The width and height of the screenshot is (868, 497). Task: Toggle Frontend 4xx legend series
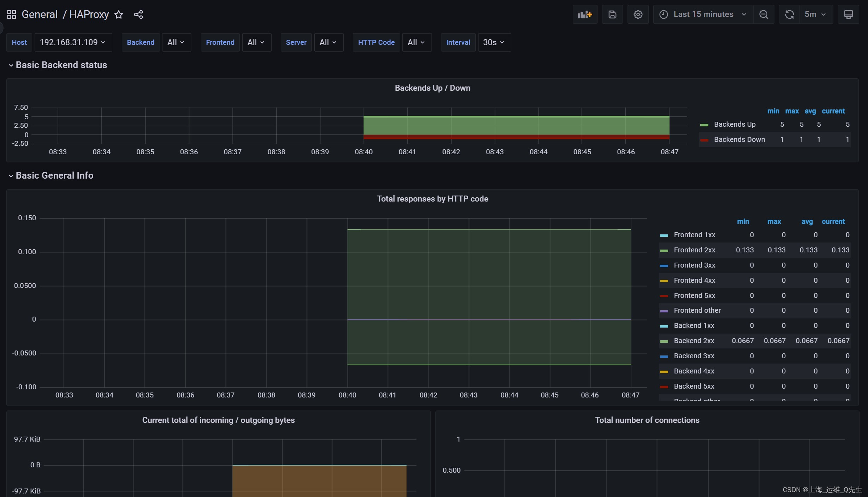pyautogui.click(x=694, y=280)
